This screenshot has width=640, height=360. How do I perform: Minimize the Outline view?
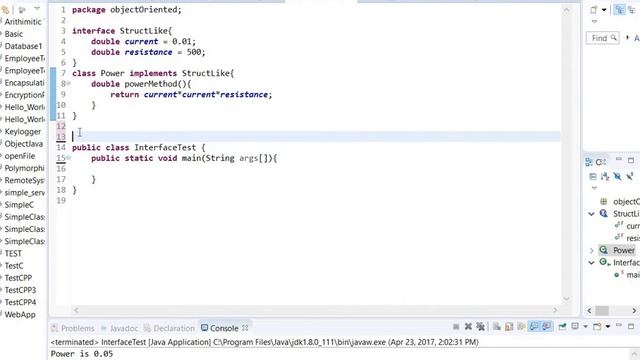(x=619, y=160)
